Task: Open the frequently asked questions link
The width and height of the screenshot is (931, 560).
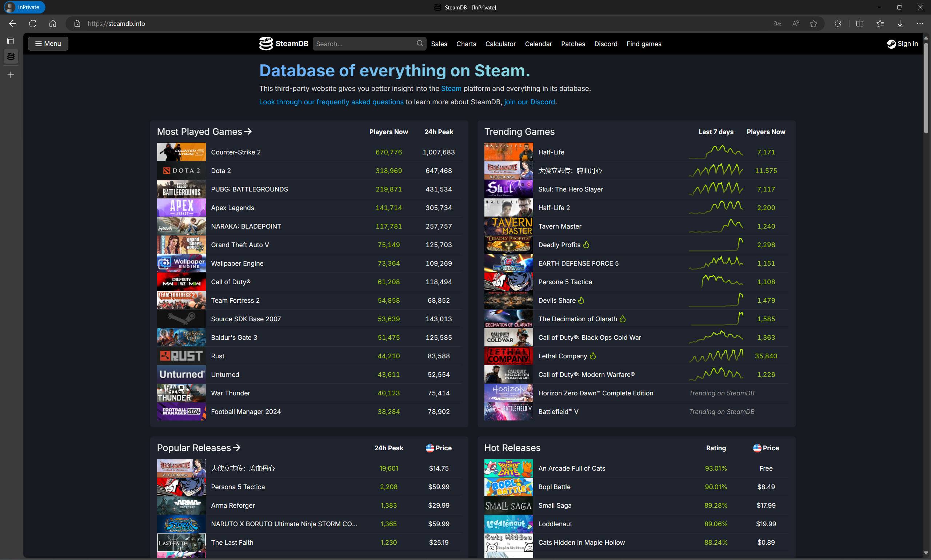Action: pos(331,102)
